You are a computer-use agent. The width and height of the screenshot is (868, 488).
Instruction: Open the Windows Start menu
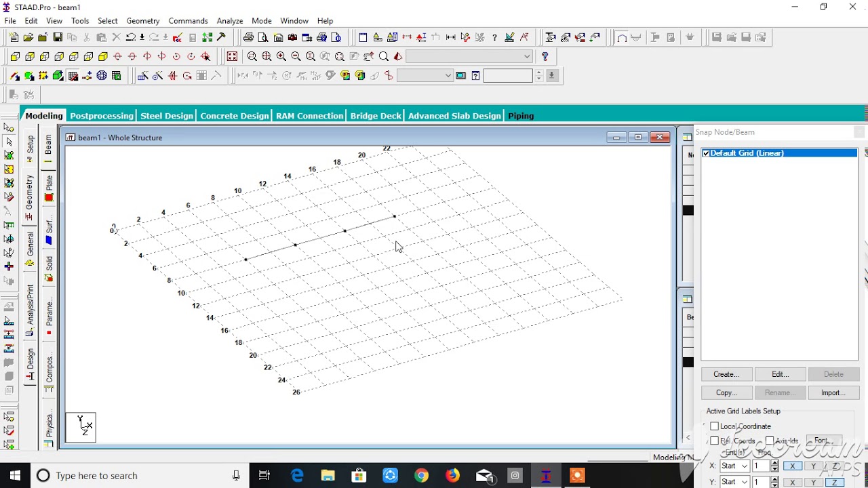(x=15, y=476)
